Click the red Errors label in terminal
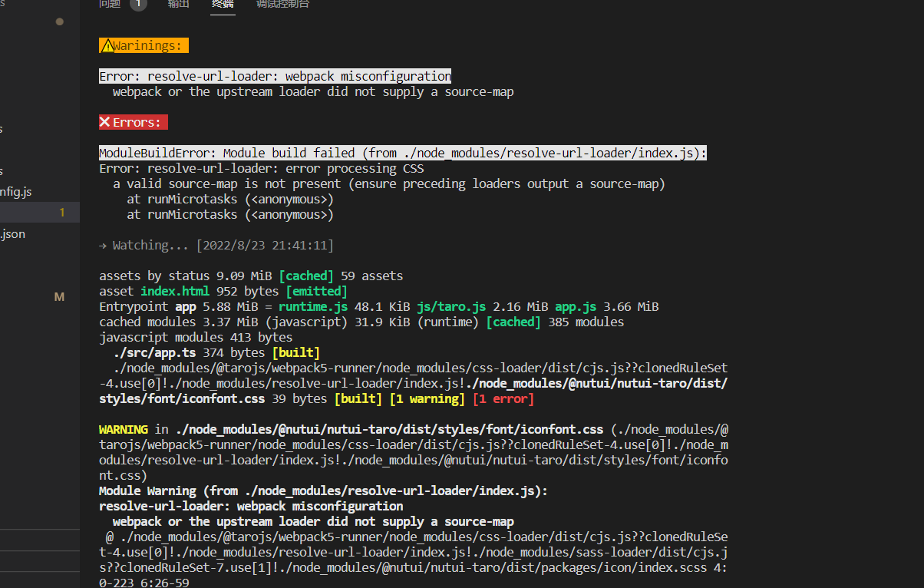 (x=133, y=122)
